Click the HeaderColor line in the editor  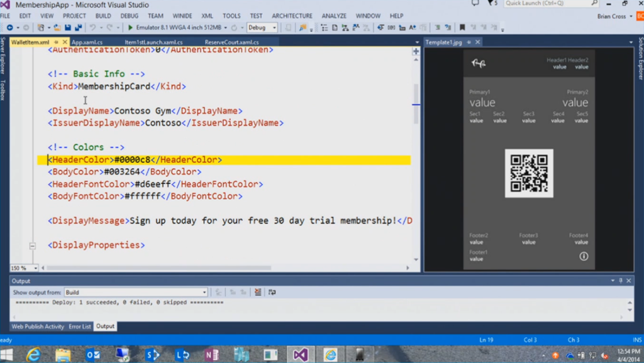tap(224, 160)
